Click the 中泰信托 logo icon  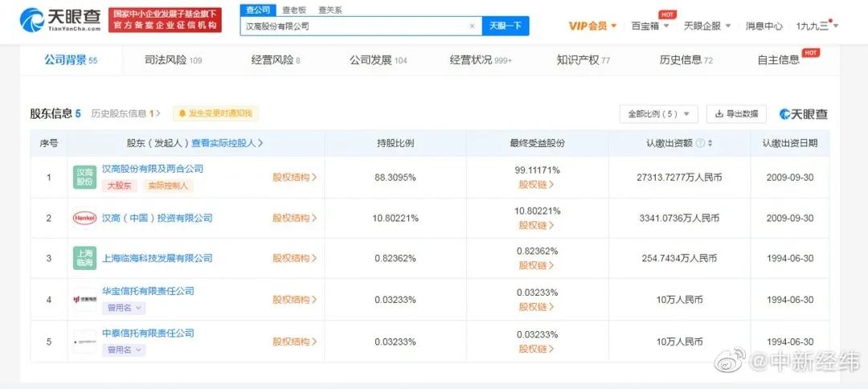click(84, 342)
